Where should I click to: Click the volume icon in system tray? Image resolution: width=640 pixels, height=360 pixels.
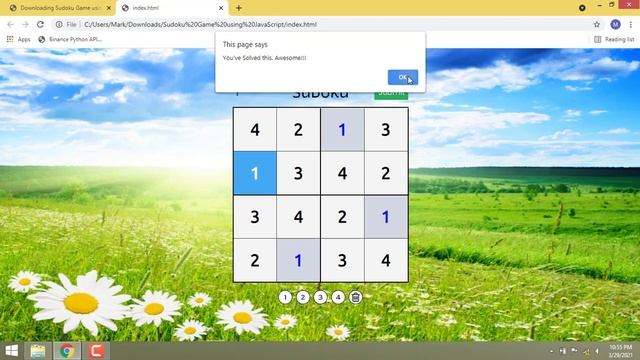coord(597,351)
